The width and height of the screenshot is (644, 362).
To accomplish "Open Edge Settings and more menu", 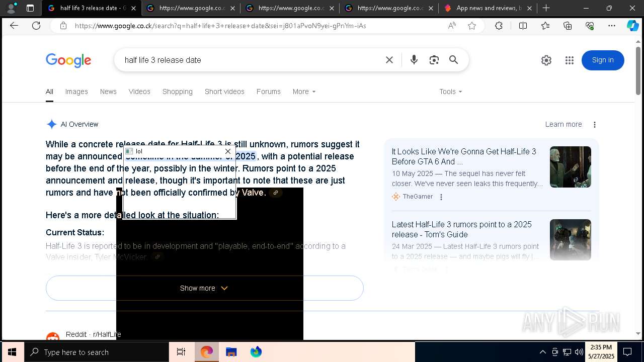I will pyautogui.click(x=612, y=26).
